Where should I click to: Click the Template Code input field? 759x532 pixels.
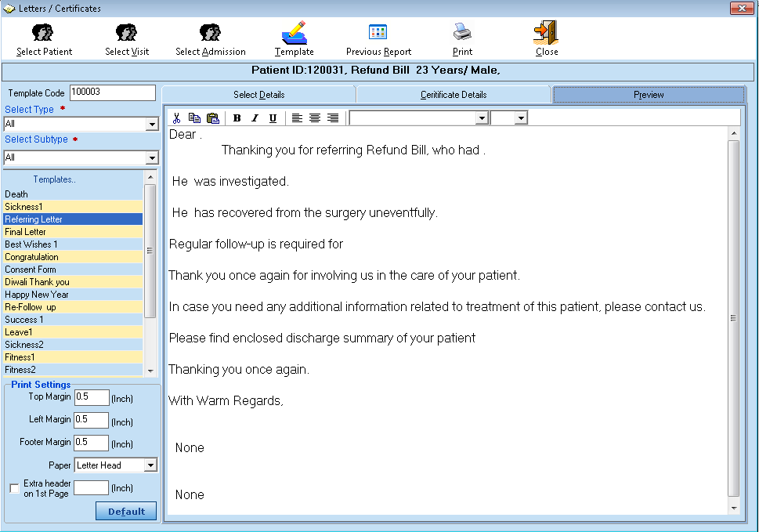click(x=112, y=92)
